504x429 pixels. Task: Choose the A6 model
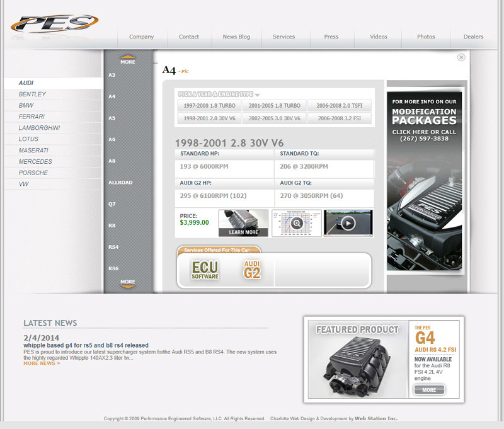(x=112, y=139)
